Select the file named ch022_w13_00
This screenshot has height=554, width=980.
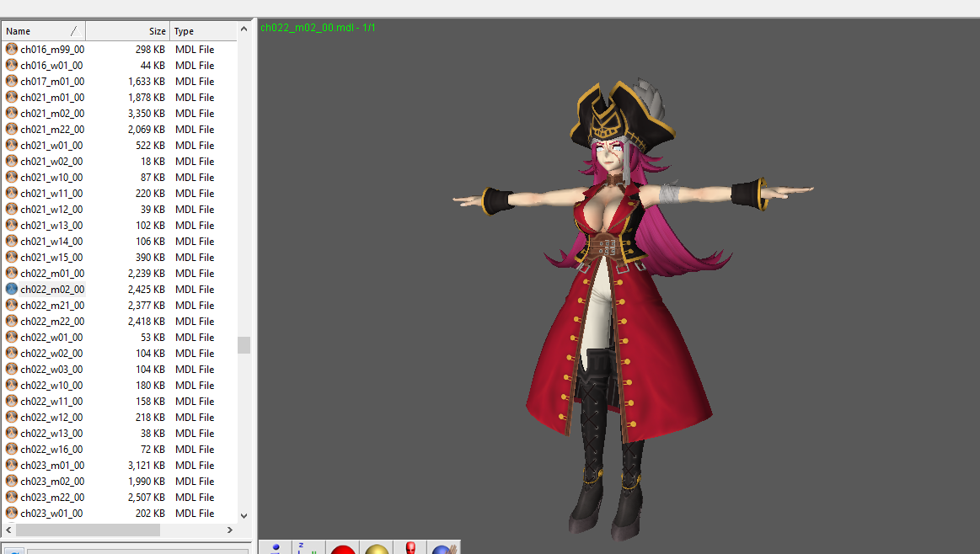(x=51, y=434)
